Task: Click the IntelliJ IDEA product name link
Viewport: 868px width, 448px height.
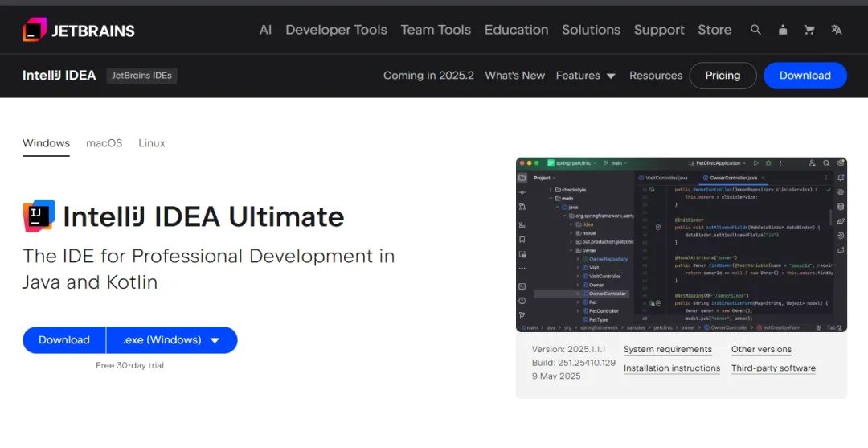Action: (x=59, y=76)
